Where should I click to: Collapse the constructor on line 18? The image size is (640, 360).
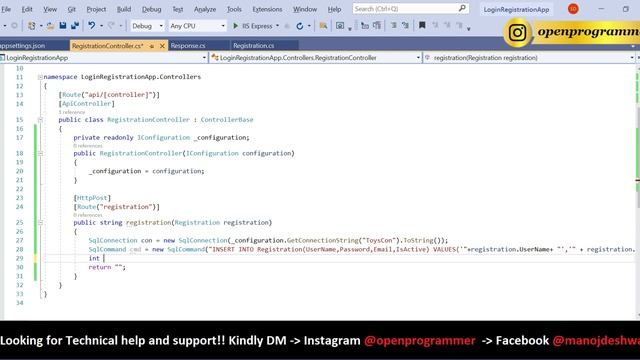click(40, 153)
